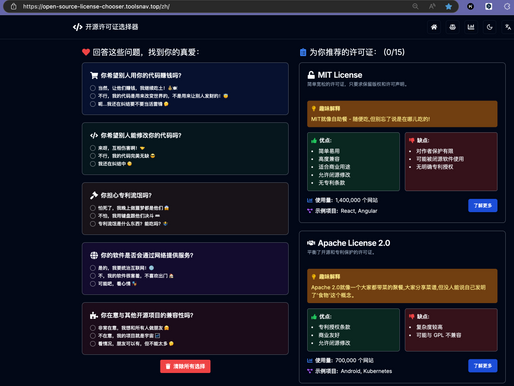Select '是的，我要统治互联网' radio option
Viewport: 514px width, 386px height.
93,268
